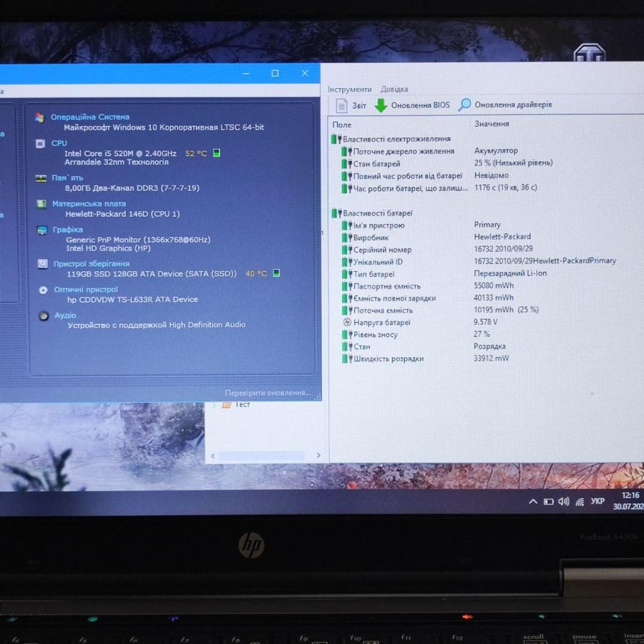The image size is (644, 644).
Task: Click the motherboard icon beside Материнська плата
Action: coord(41,204)
